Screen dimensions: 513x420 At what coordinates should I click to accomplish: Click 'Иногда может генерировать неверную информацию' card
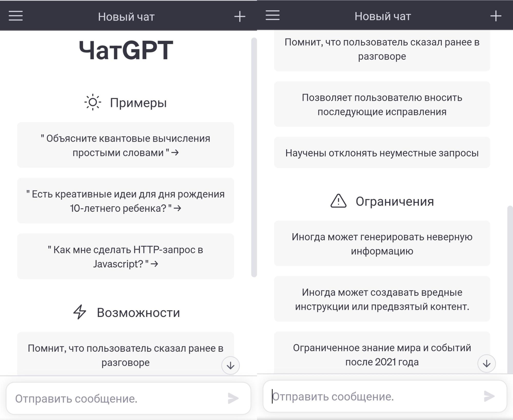pyautogui.click(x=382, y=243)
